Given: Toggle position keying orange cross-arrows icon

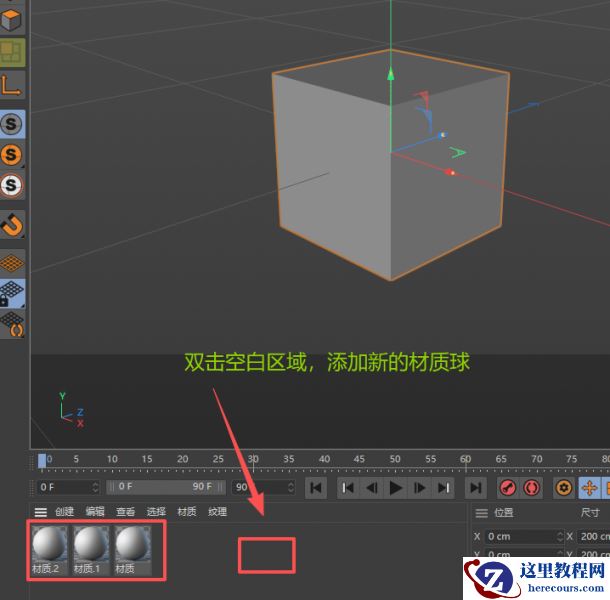Looking at the screenshot, I should tap(589, 488).
